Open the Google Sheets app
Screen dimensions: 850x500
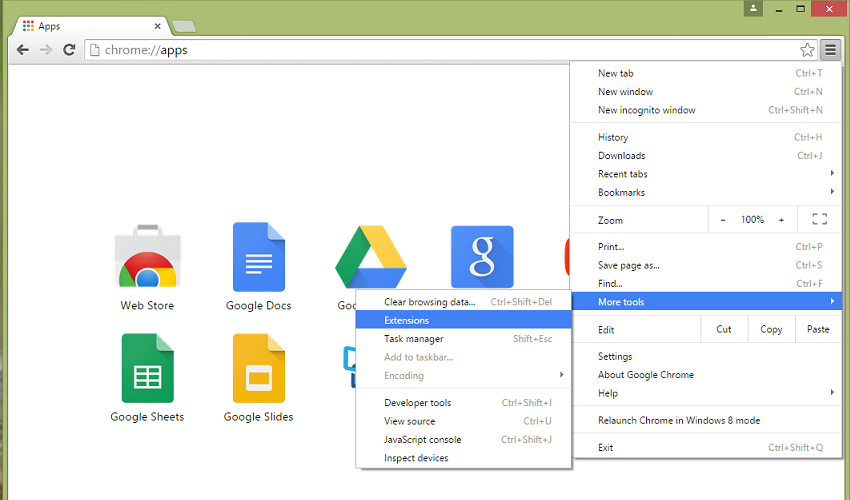click(x=147, y=379)
